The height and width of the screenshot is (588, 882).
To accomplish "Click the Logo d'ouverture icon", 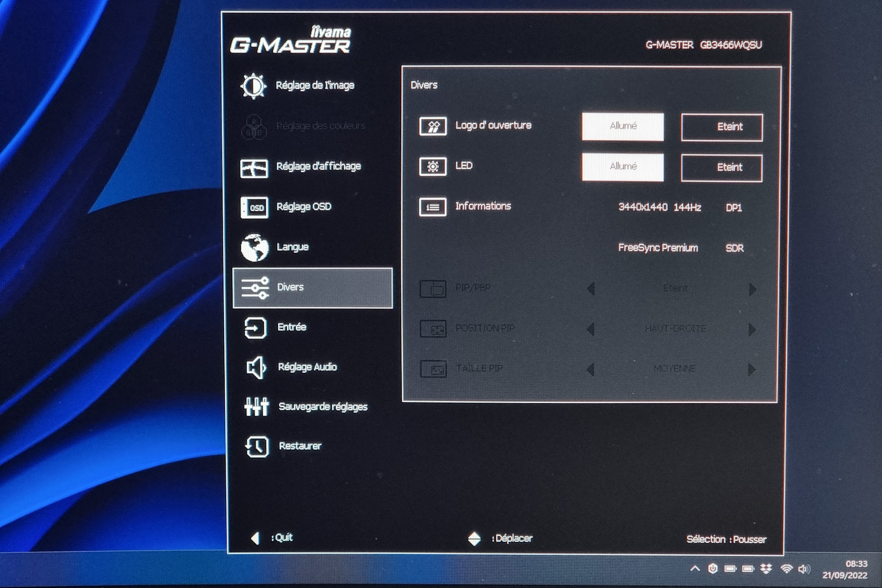I will (432, 126).
